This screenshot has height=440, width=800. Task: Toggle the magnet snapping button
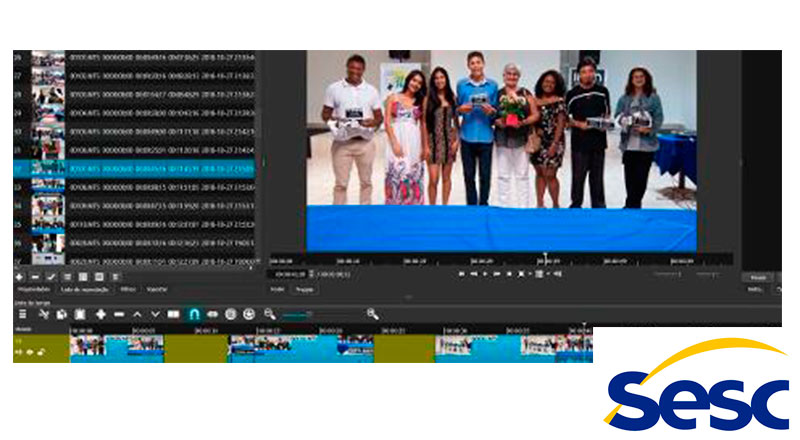194,314
